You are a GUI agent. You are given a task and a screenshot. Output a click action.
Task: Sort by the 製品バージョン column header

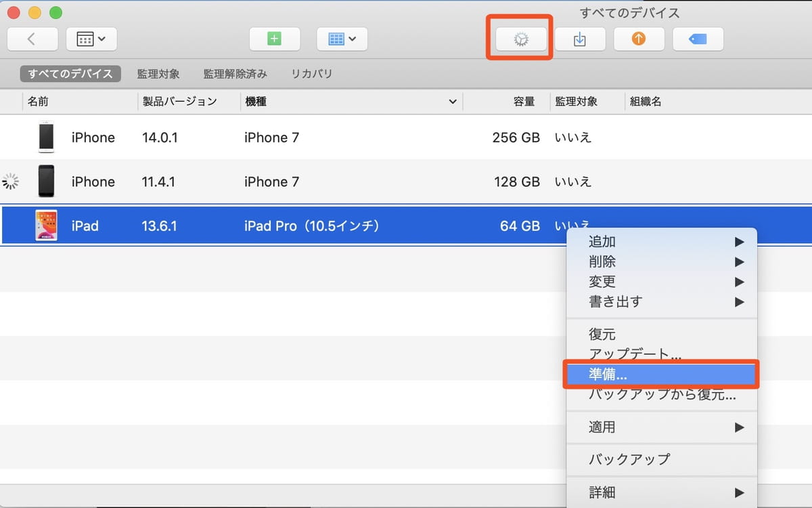(x=179, y=102)
